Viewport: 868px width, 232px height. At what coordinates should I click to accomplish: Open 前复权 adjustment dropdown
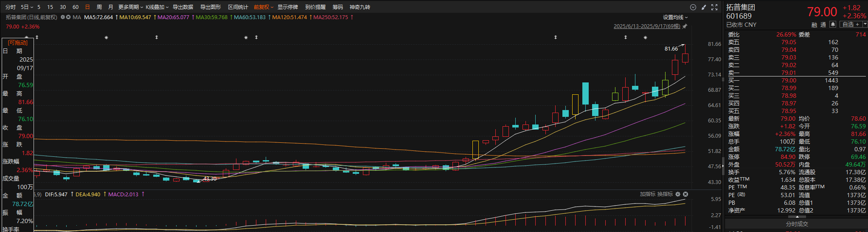pyautogui.click(x=264, y=7)
